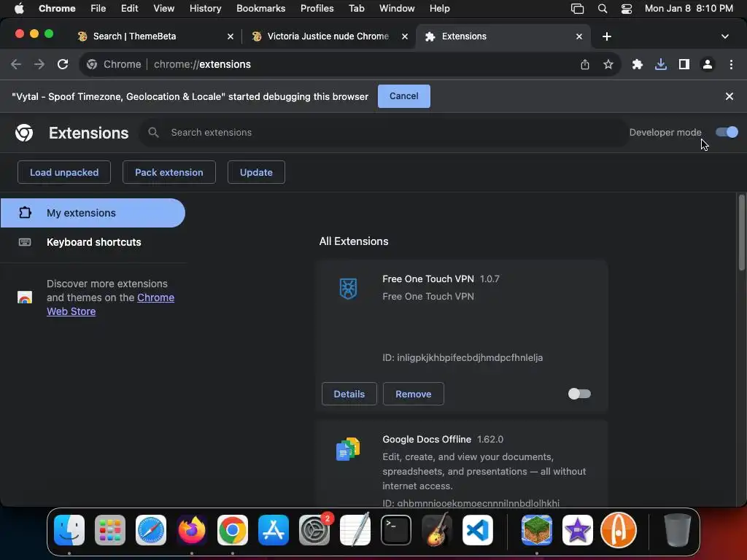Screen dimensions: 747x560
Task: Go back with the browser back arrow
Action: [16, 64]
